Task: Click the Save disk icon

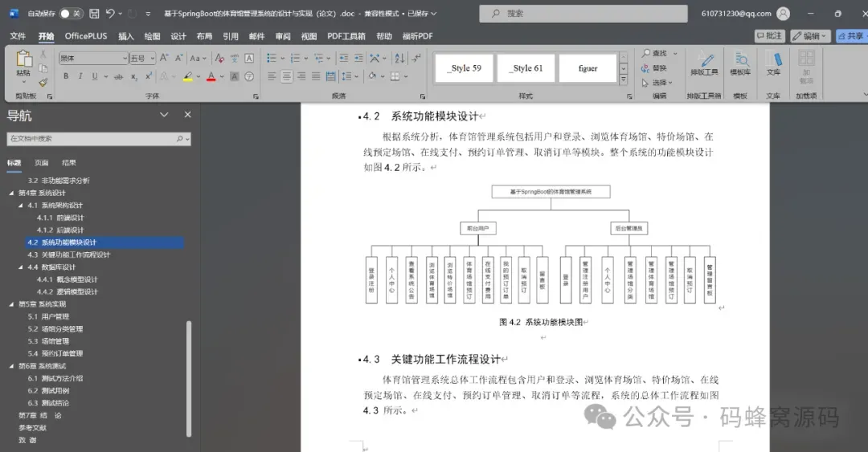Action: (95, 14)
